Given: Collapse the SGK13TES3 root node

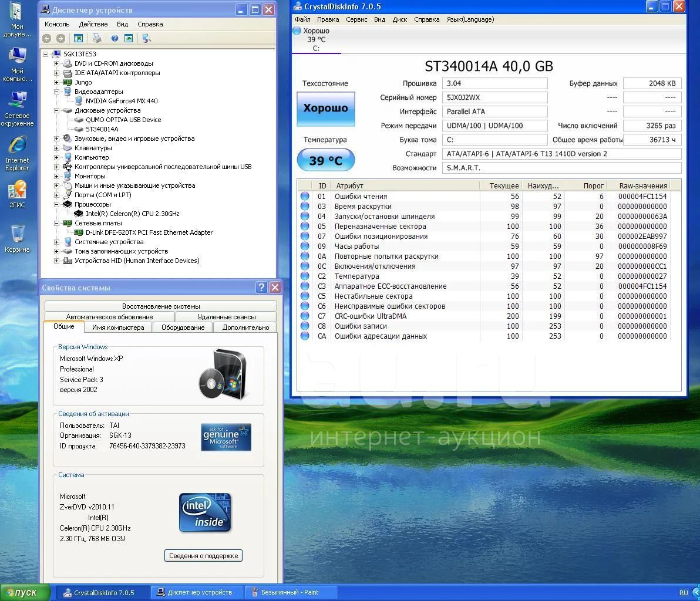Looking at the screenshot, I should [x=46, y=54].
